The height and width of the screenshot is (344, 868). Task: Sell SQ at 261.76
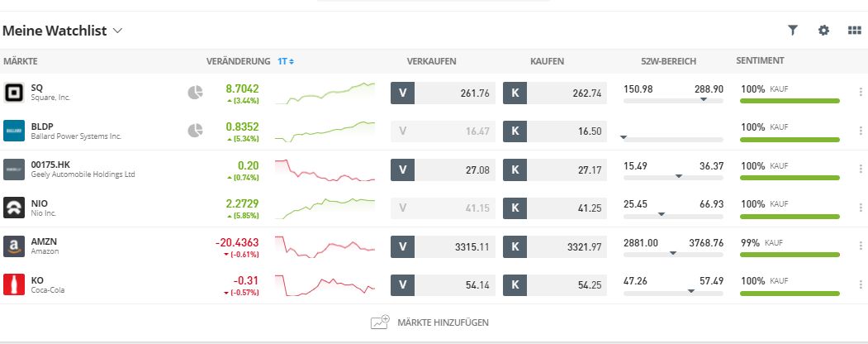pos(443,93)
